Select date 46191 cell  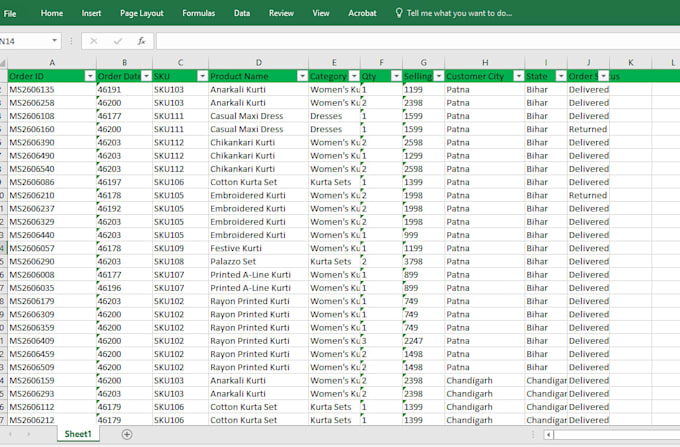click(x=124, y=90)
